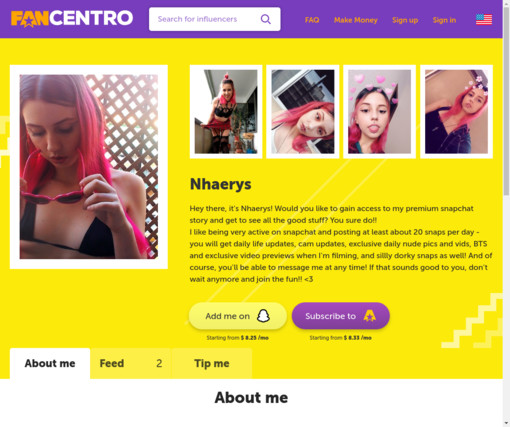Click the Sign up link
The image size is (510, 427).
(x=405, y=20)
